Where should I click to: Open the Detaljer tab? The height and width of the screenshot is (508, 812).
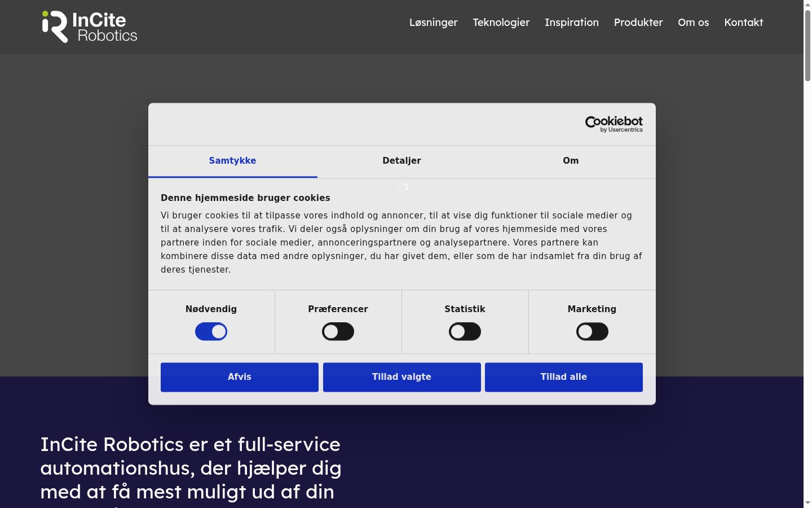[401, 161]
